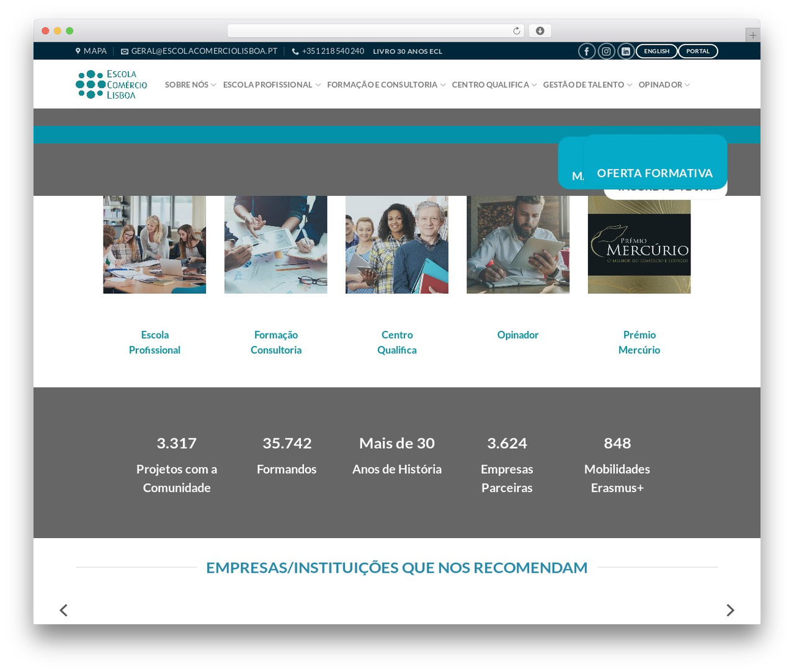
Task: Go to next recommendation carousel slide
Action: coord(730,610)
